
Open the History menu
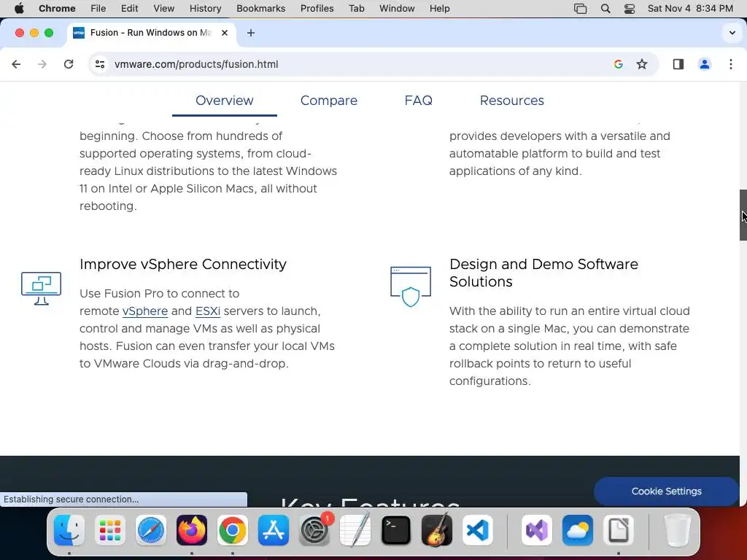coord(205,9)
